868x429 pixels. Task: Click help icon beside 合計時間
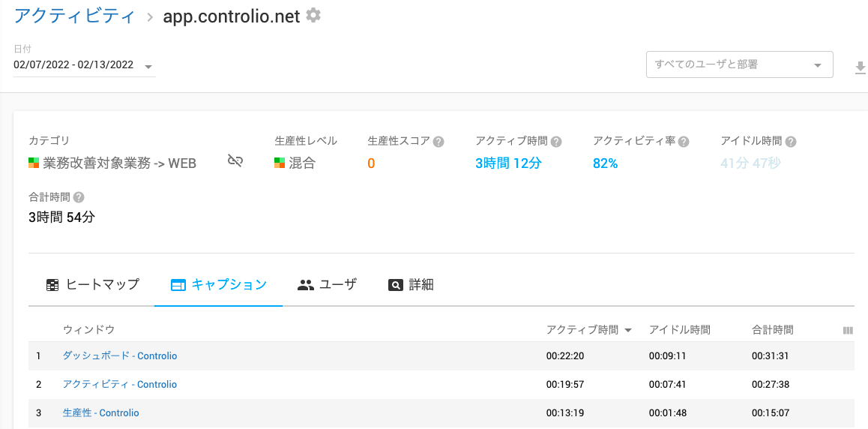(79, 197)
